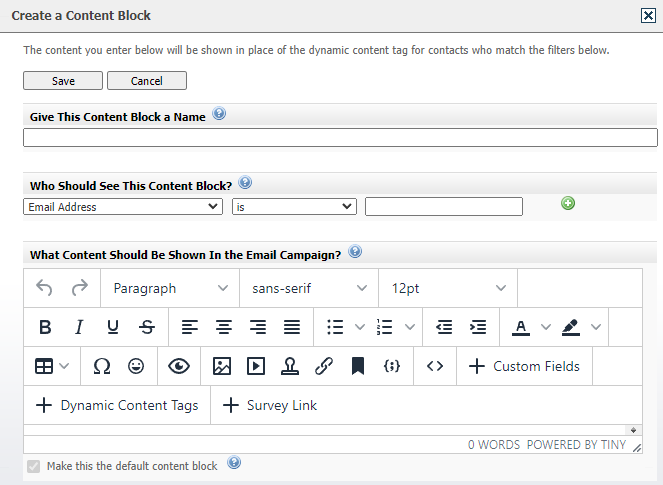Viewport: 663px width, 485px height.
Task: Insert a bullet list
Action: [x=335, y=327]
